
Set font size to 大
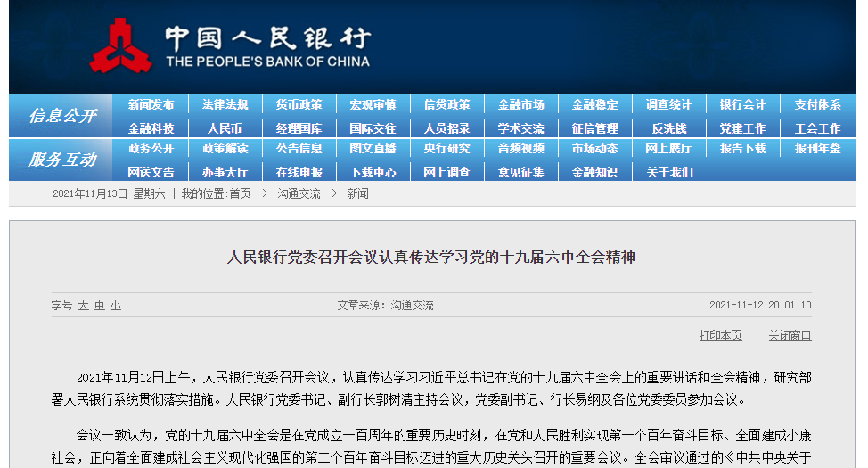[84, 305]
